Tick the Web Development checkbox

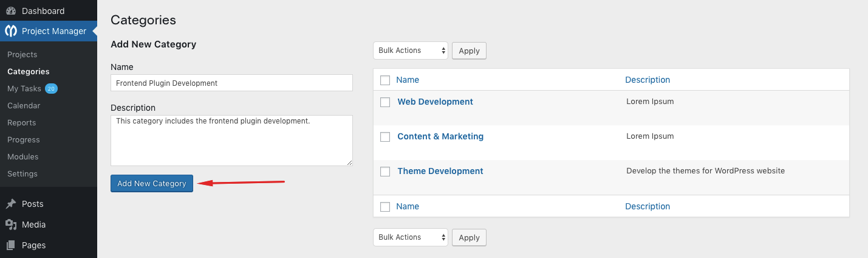point(385,102)
